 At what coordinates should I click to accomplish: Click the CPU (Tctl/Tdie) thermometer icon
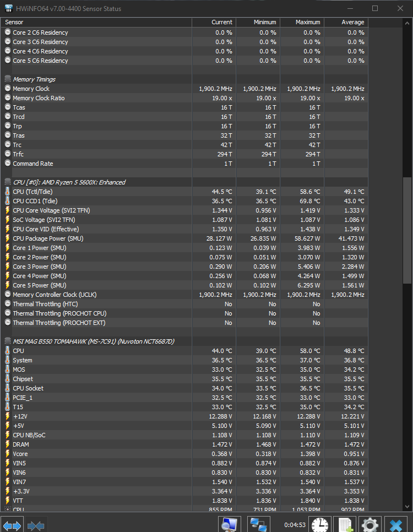(7, 191)
